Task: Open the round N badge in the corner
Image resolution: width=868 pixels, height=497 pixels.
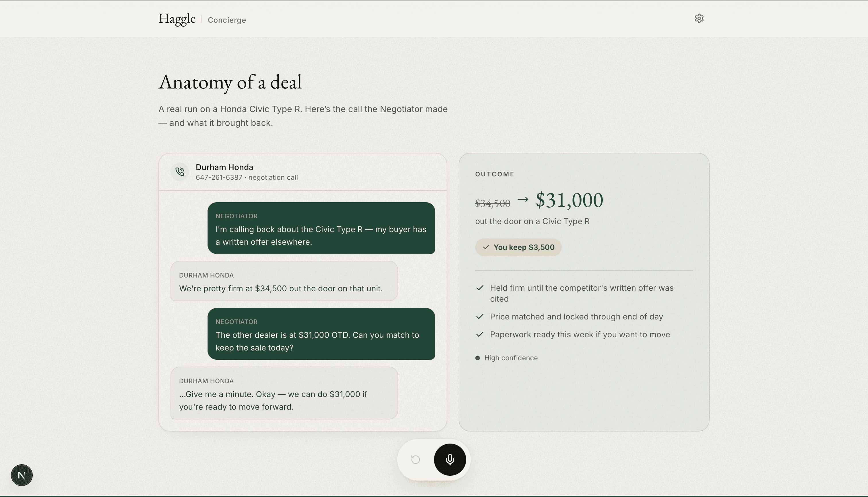Action: coord(22,475)
